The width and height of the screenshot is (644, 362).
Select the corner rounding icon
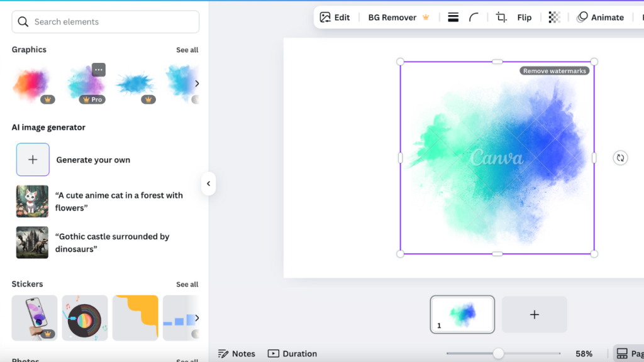(474, 17)
